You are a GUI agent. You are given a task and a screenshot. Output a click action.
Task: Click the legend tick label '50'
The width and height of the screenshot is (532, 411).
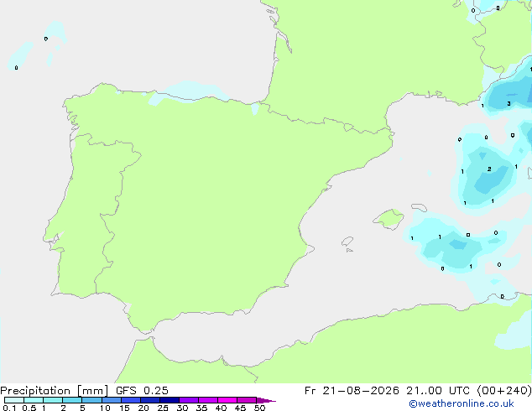click(x=259, y=408)
